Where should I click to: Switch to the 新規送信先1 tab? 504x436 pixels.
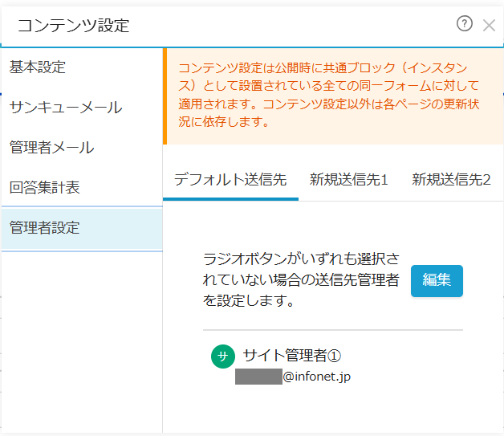coord(349,179)
